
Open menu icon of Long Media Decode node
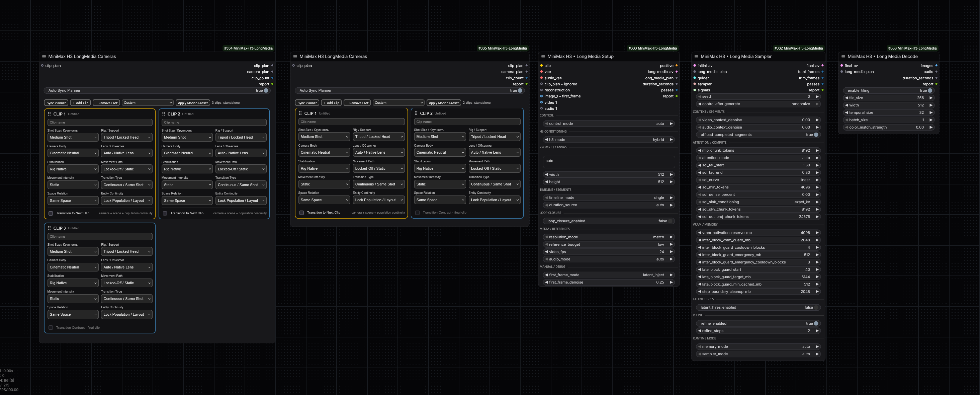pos(843,56)
